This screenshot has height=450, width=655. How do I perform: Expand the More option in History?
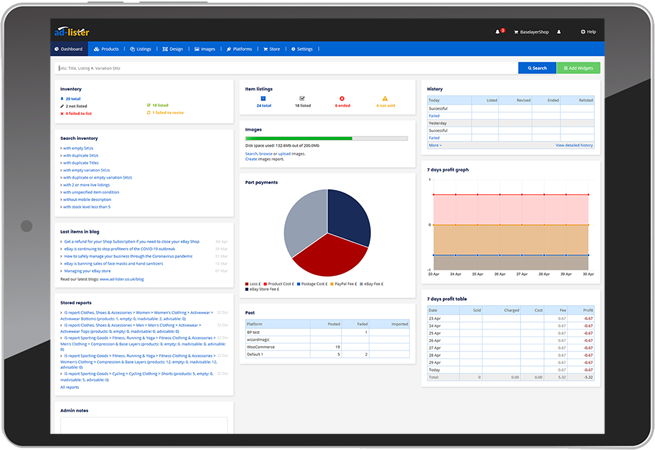[435, 145]
